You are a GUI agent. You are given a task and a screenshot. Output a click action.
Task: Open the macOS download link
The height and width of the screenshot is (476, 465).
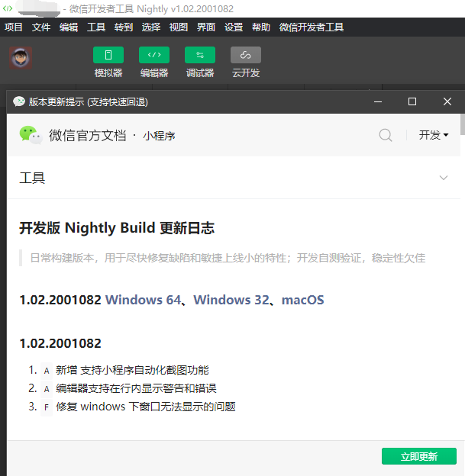tap(302, 300)
